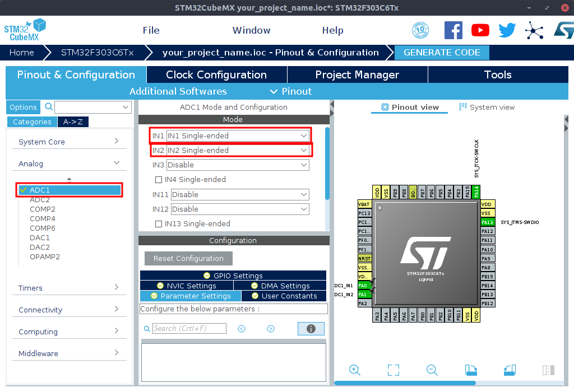Open the peripheral search combo box
The width and height of the screenshot is (574, 392).
93,107
